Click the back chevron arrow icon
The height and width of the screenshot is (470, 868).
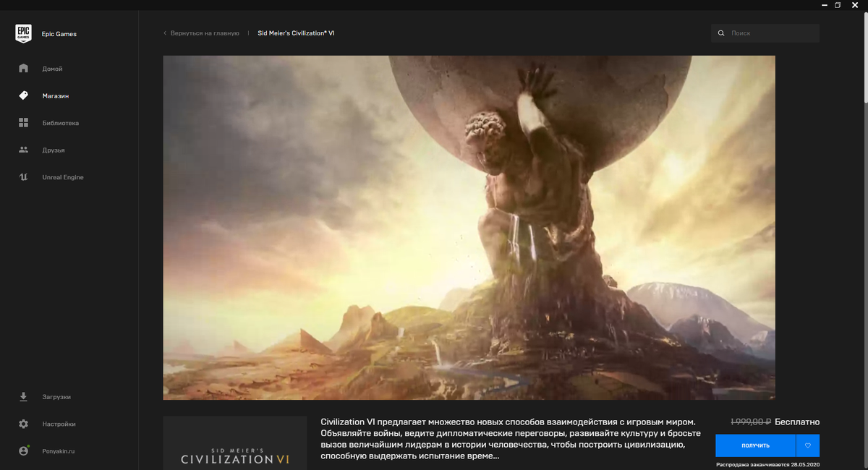pyautogui.click(x=165, y=33)
